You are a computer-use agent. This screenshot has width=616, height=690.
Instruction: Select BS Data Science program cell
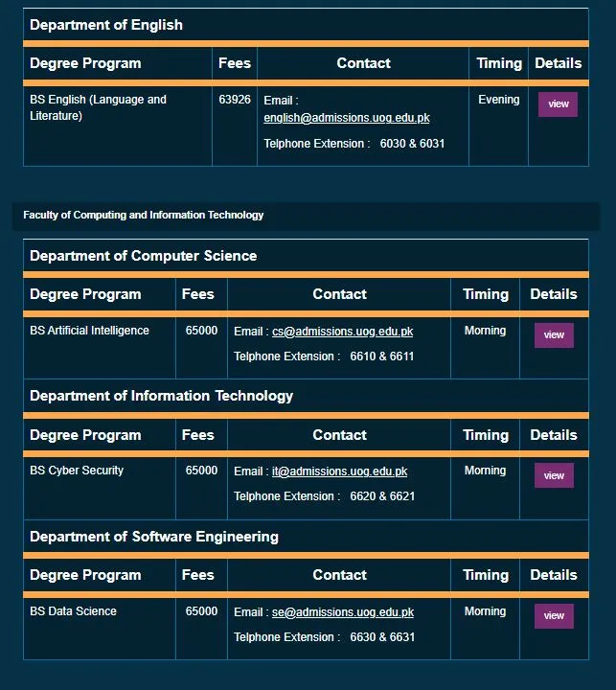[100, 629]
